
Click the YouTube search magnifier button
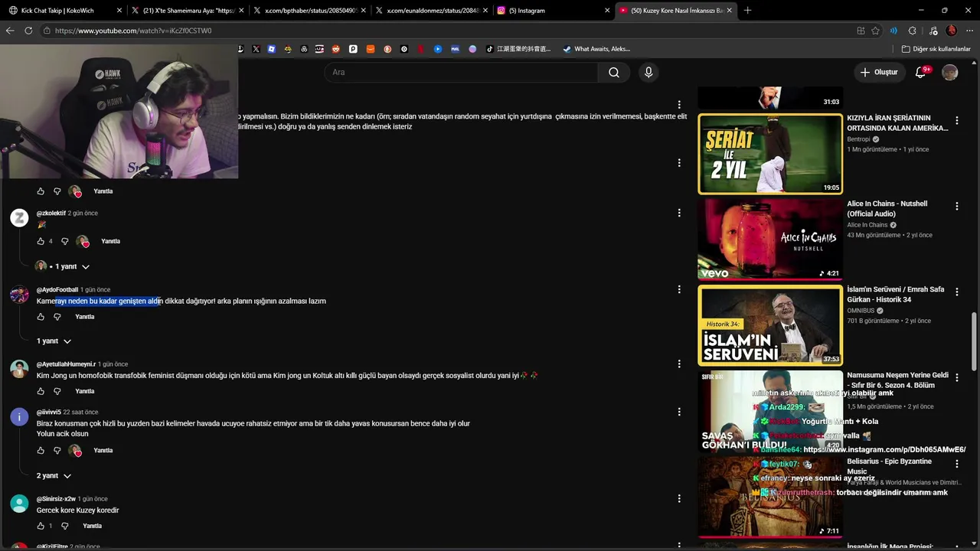tap(614, 72)
